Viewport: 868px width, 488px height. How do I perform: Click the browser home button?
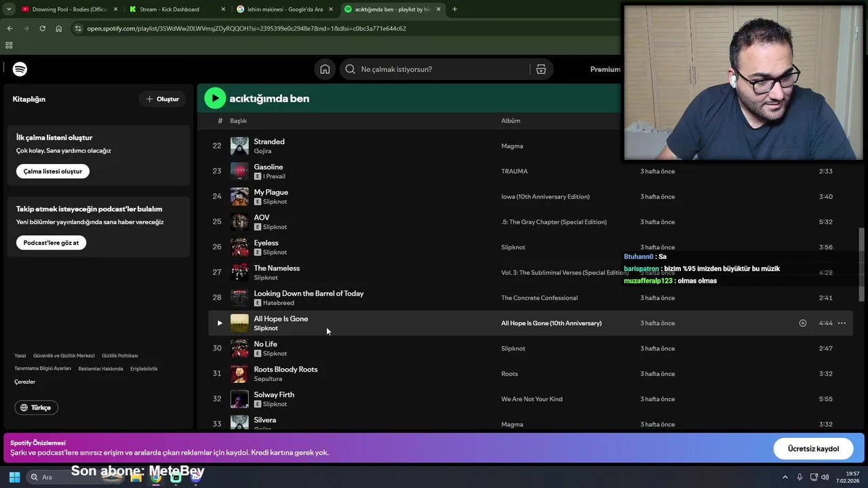58,28
